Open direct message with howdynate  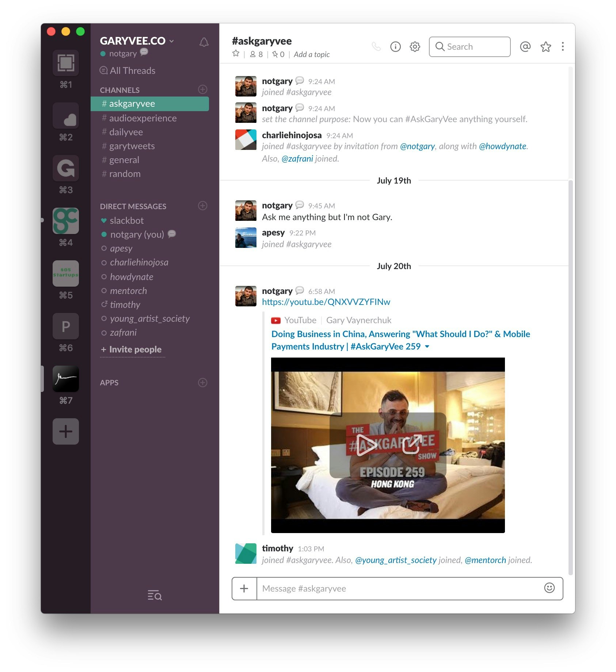150,277
